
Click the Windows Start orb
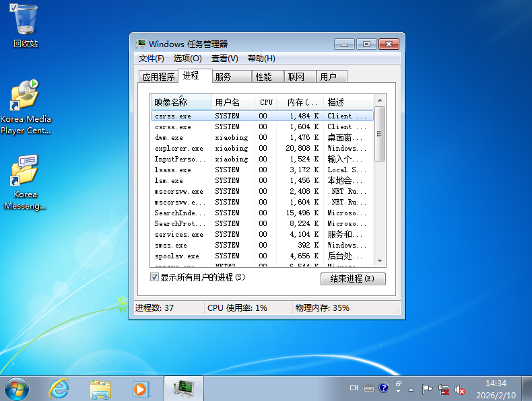point(17,388)
